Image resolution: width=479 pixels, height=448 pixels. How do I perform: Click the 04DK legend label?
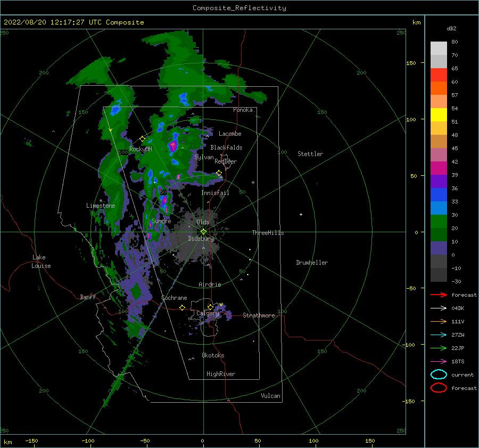[458, 308]
